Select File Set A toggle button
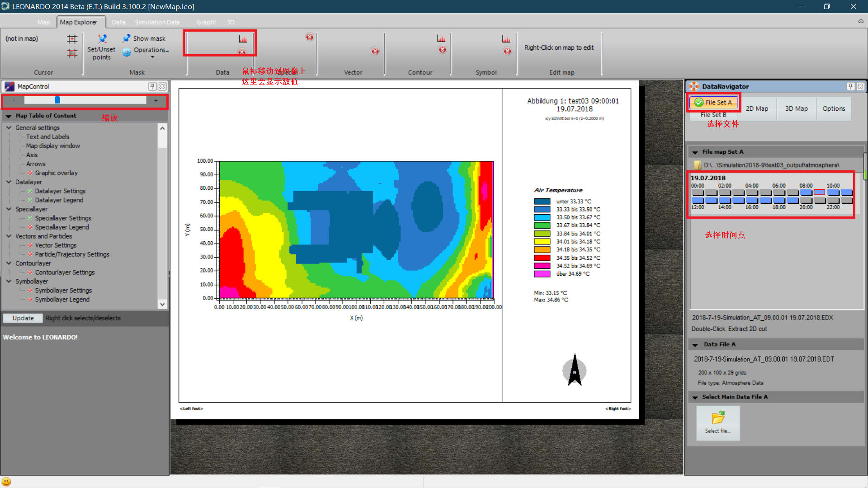Viewport: 868px width, 488px height. click(713, 103)
